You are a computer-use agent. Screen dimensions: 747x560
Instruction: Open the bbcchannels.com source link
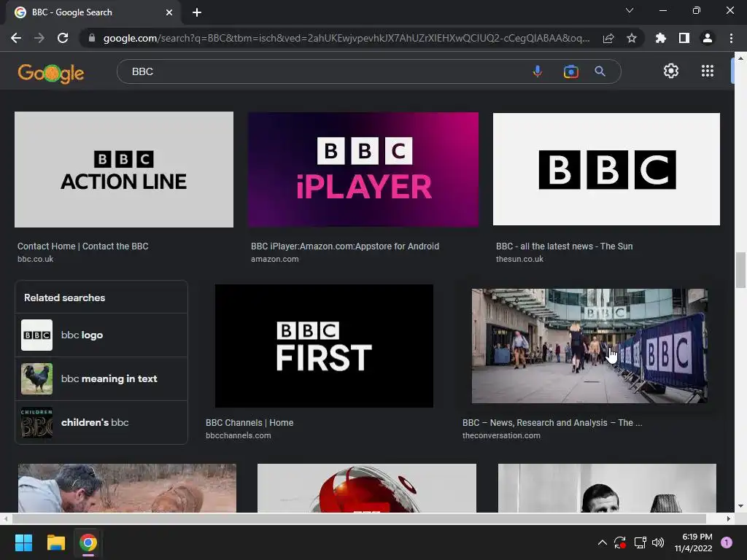tap(239, 435)
